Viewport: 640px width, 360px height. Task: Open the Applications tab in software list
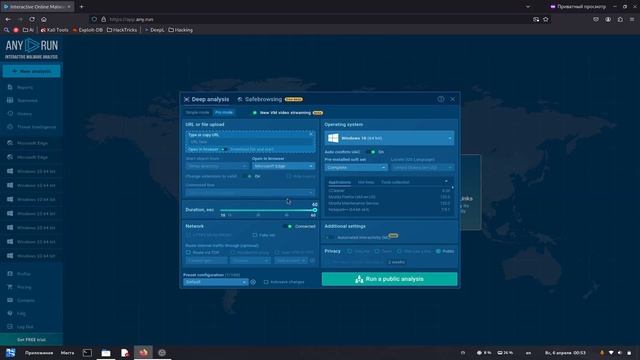point(340,182)
